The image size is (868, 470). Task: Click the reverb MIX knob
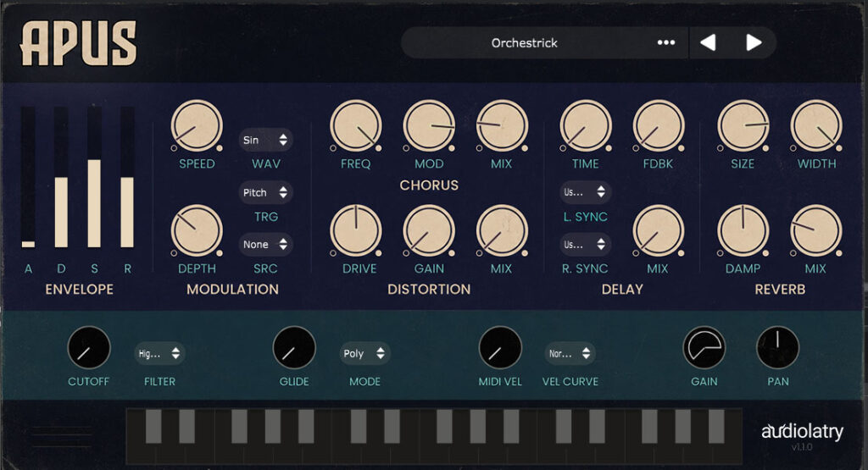click(816, 230)
